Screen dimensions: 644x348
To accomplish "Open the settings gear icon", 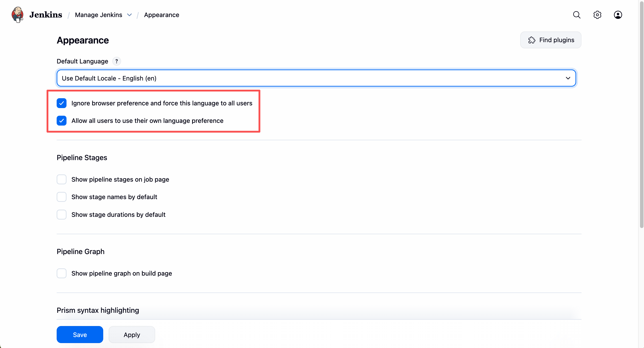I will [x=597, y=15].
